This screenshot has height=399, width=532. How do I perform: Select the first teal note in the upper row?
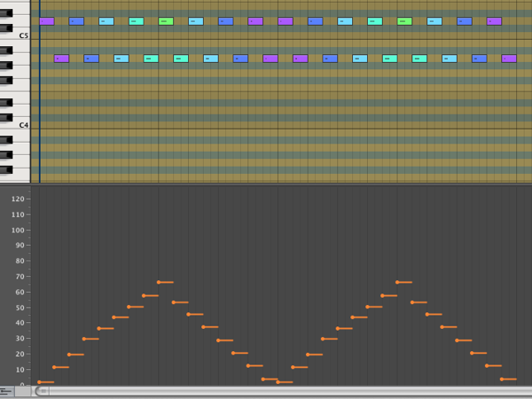137,21
